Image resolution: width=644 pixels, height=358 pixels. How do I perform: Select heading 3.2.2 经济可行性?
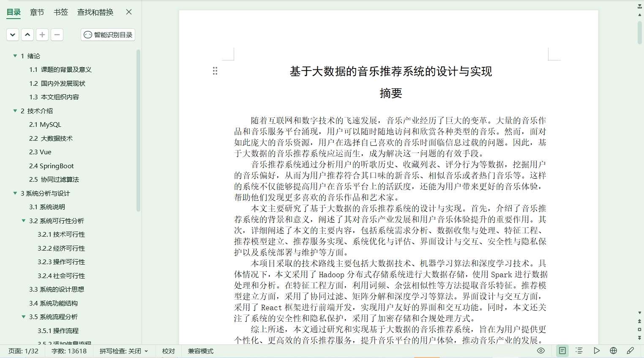(61, 248)
